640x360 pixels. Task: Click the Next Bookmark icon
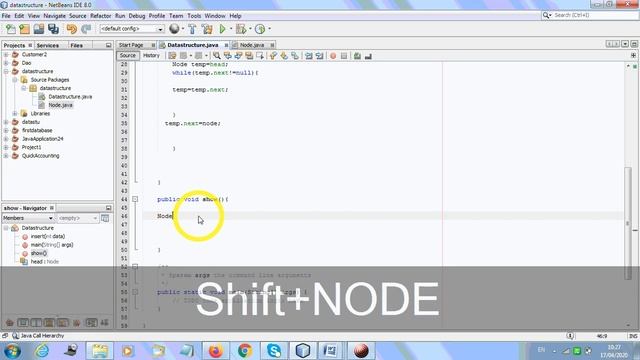(x=284, y=56)
